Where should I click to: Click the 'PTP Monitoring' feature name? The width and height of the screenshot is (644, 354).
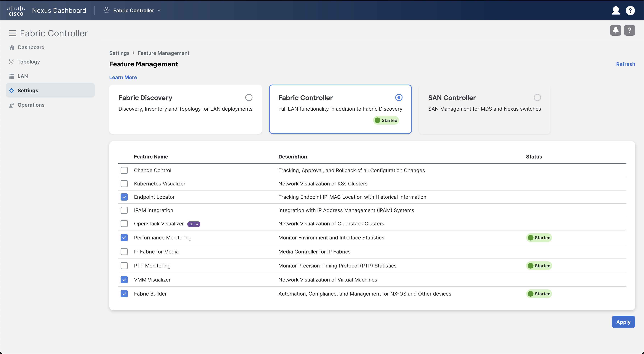tap(152, 266)
